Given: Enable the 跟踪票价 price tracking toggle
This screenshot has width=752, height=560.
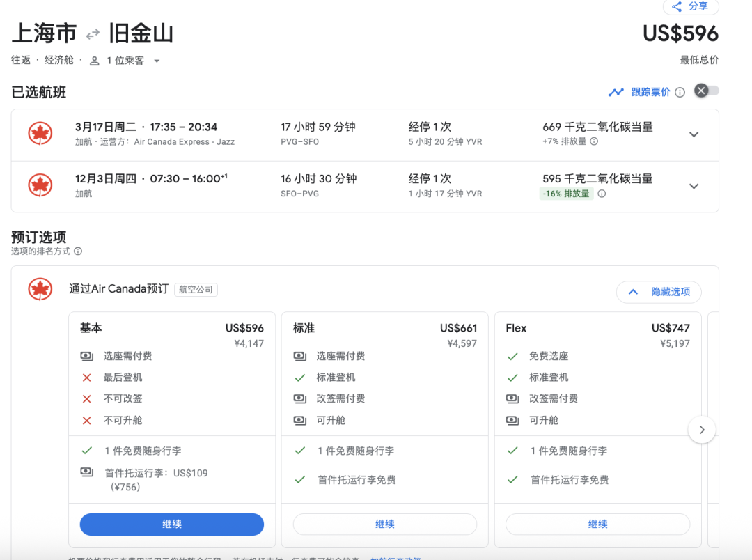Looking at the screenshot, I should tap(706, 91).
